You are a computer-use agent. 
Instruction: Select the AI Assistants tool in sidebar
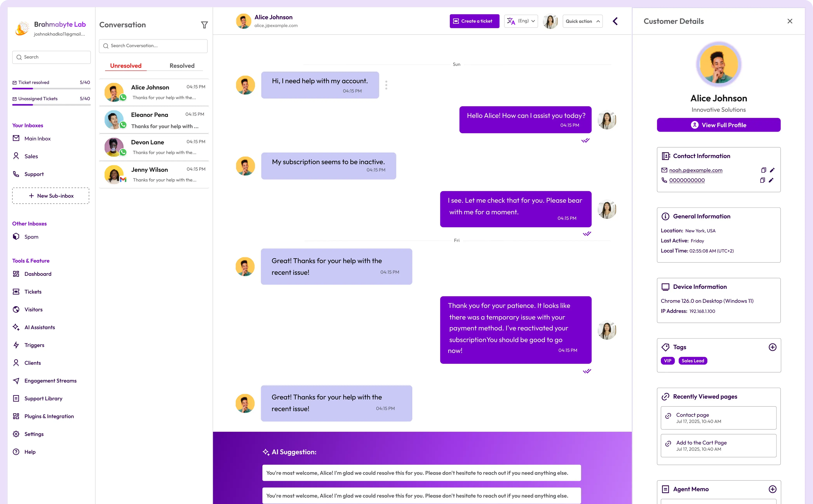tap(39, 327)
